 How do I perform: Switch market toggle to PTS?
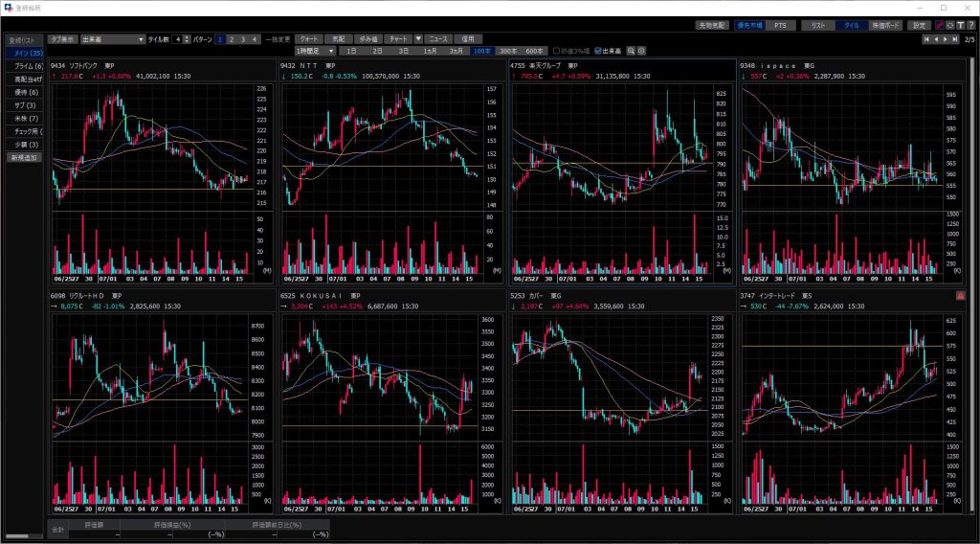coord(780,25)
